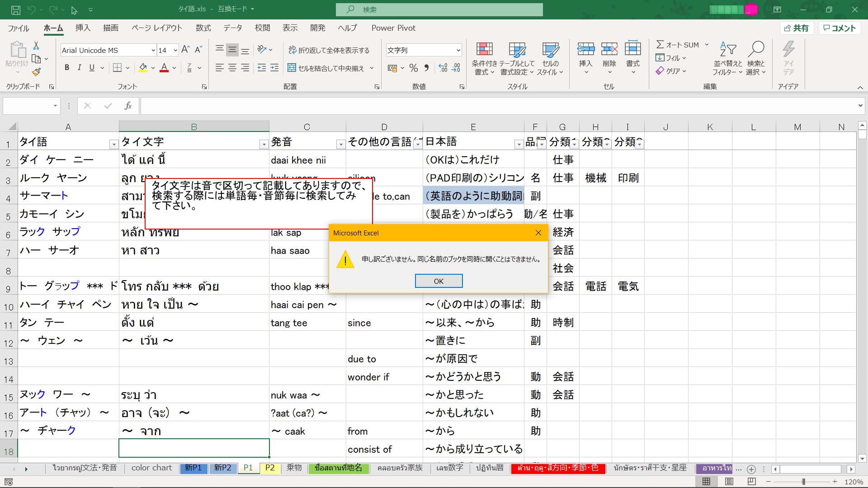Image resolution: width=868 pixels, height=488 pixels.
Task: Toggle align text right
Action: tap(245, 68)
